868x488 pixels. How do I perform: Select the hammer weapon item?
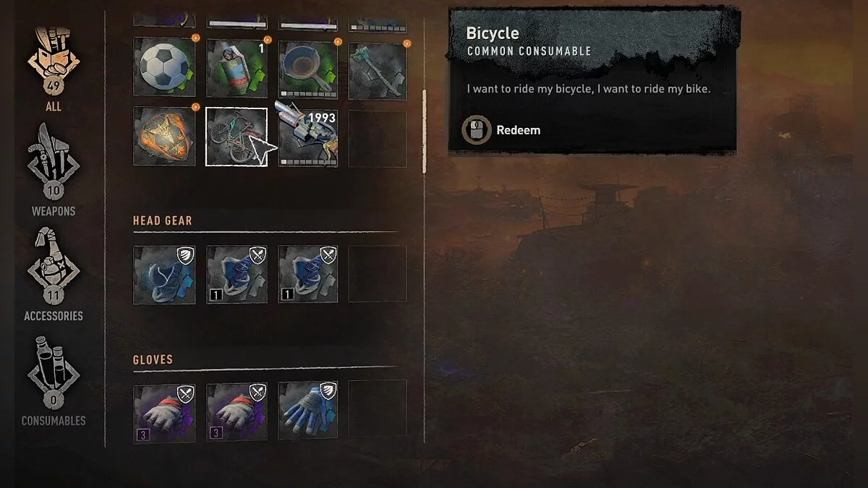(x=378, y=70)
